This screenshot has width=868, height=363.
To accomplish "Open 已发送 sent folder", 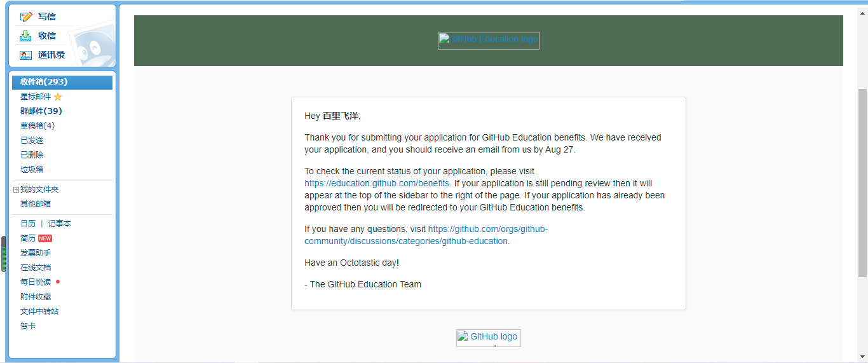I will coord(32,140).
